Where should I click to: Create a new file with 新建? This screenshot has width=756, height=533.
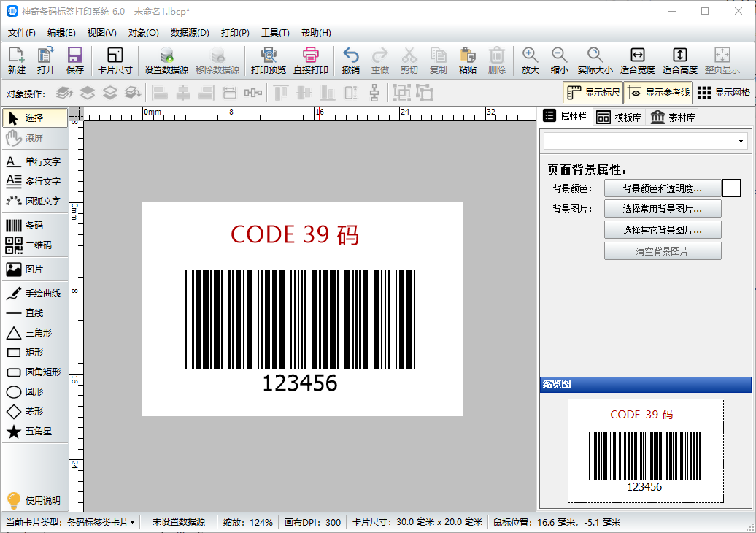point(16,61)
